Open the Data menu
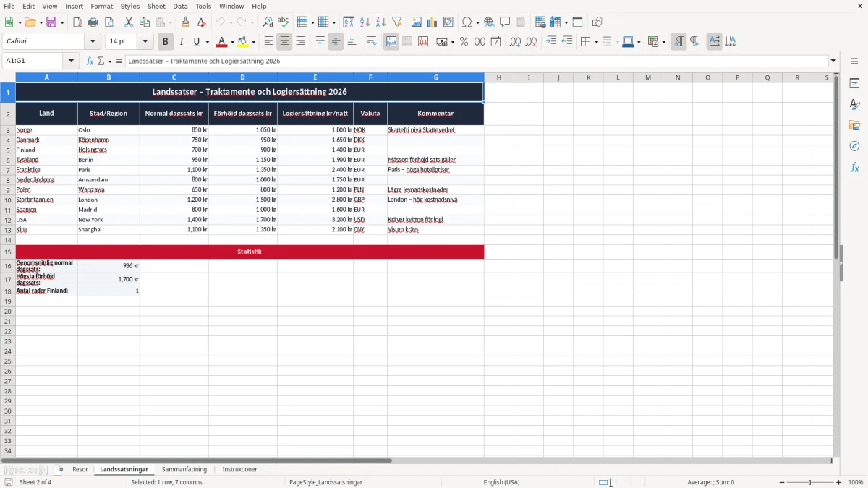The width and height of the screenshot is (868, 488). [180, 6]
